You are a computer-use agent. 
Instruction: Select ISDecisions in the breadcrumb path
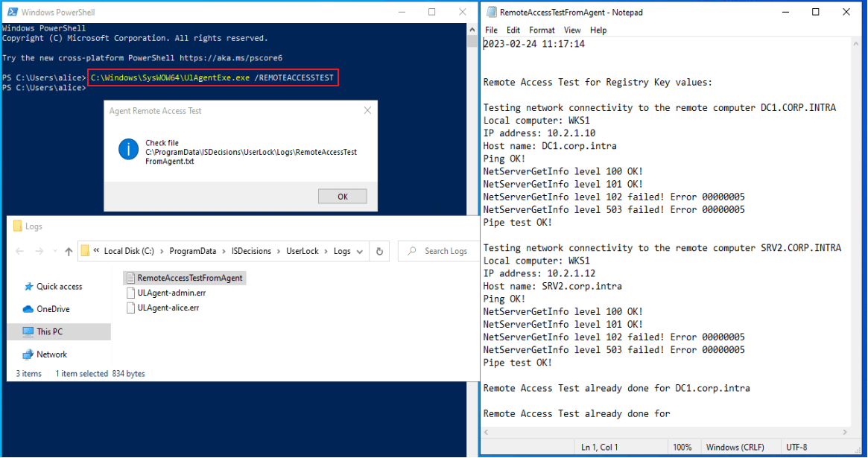click(251, 251)
